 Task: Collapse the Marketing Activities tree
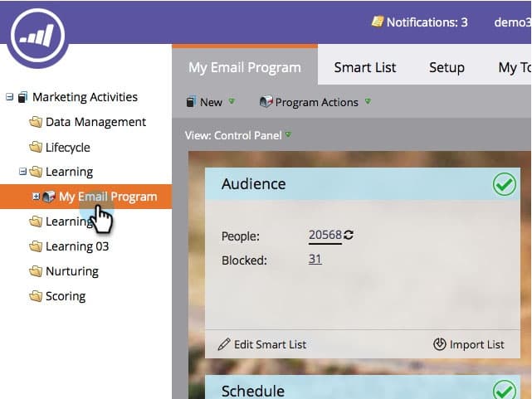click(9, 97)
